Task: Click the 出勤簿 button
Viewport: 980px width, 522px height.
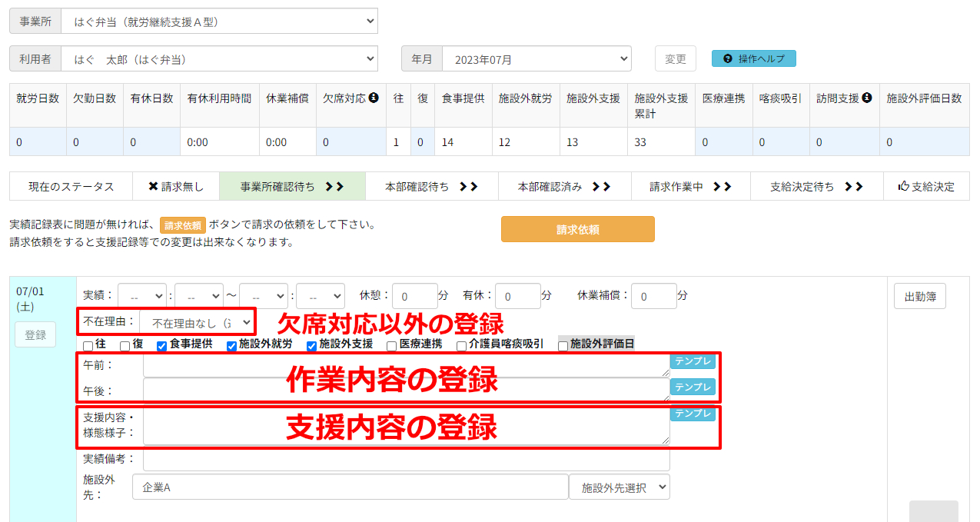Action: click(x=919, y=296)
